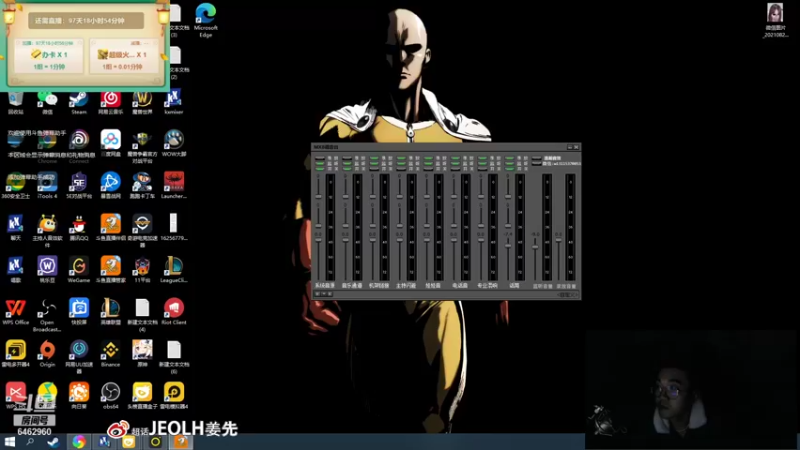Click the 电话音 channel middle fader knob

(x=454, y=226)
